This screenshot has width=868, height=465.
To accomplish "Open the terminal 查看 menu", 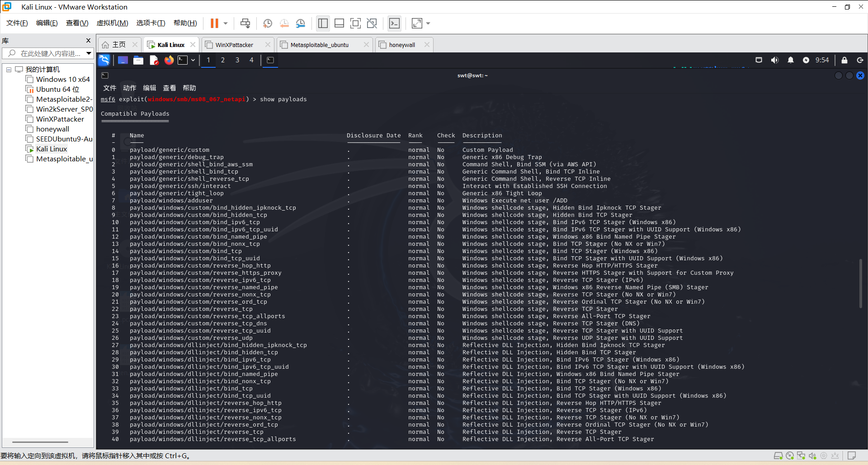I will pos(169,88).
